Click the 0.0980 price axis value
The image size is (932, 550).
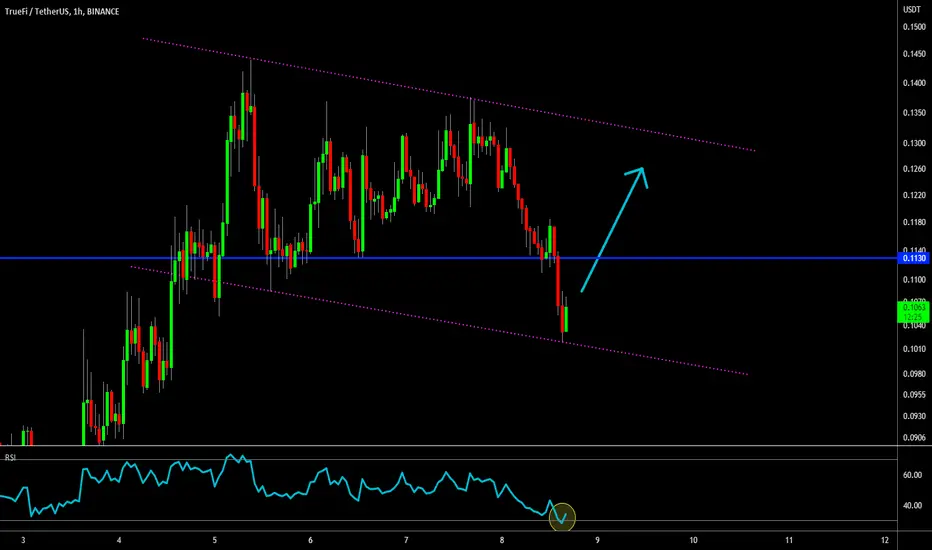(914, 374)
